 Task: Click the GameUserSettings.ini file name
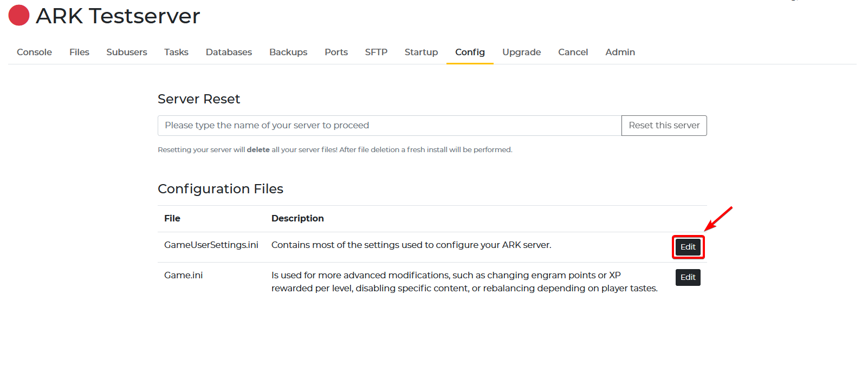(211, 245)
